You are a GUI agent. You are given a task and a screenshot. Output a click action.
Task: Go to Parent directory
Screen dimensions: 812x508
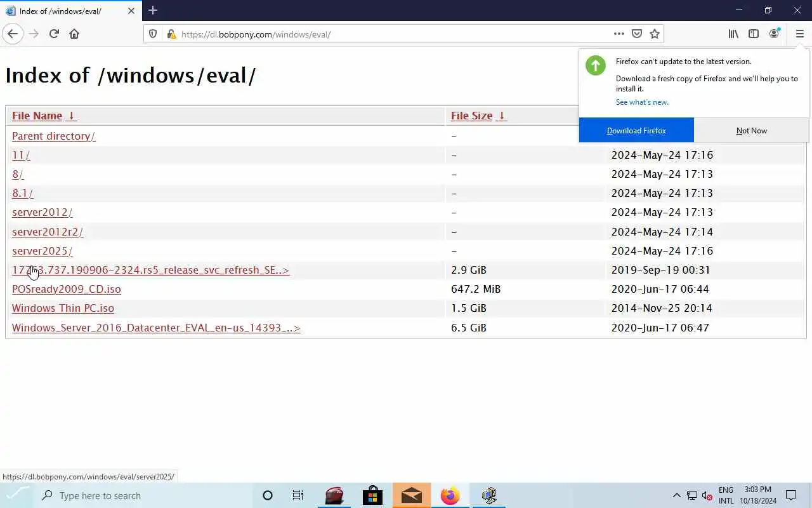tap(53, 136)
